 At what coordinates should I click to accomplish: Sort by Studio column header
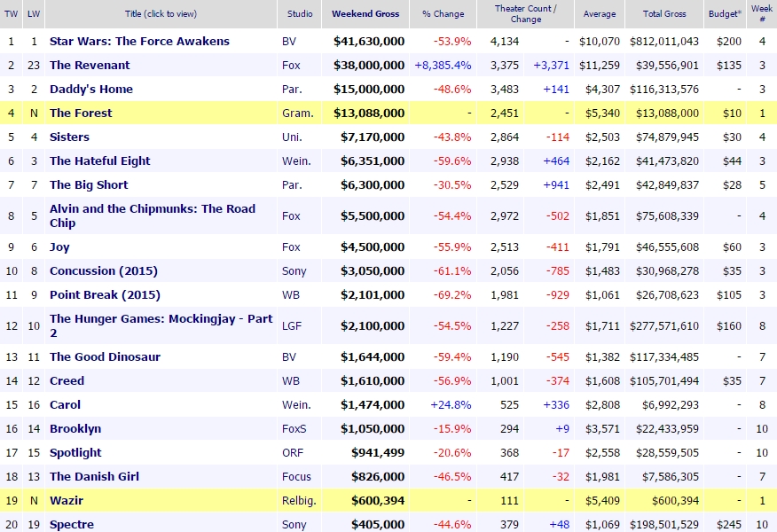(x=300, y=14)
